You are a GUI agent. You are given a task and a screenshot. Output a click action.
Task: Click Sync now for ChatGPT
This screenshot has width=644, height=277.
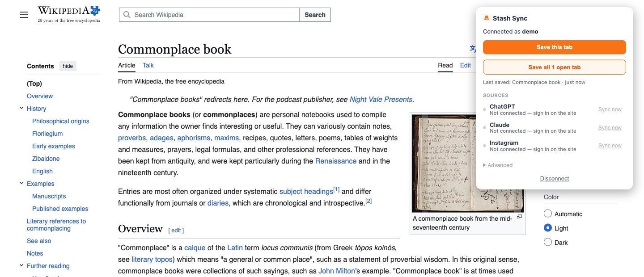610,109
